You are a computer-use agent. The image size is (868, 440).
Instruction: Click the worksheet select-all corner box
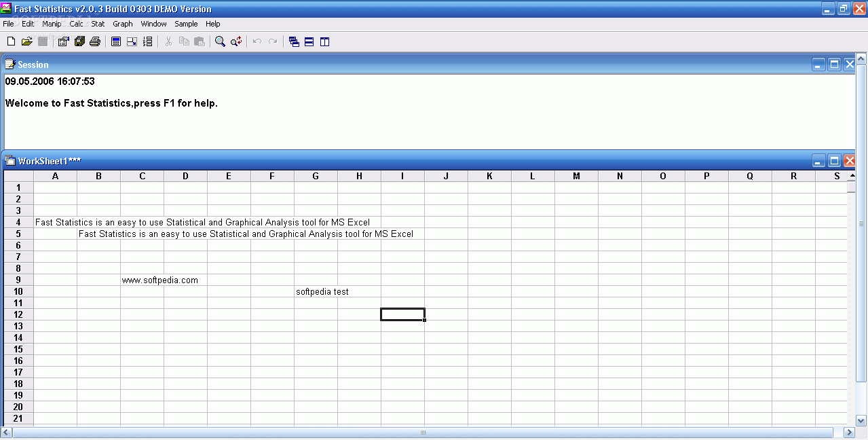tap(18, 176)
